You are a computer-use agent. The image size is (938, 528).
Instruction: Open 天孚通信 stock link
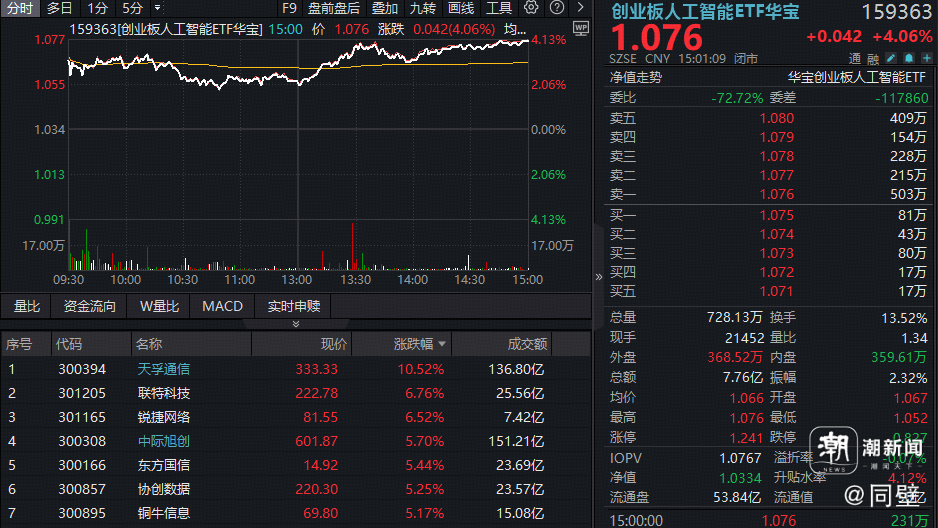[x=163, y=369]
